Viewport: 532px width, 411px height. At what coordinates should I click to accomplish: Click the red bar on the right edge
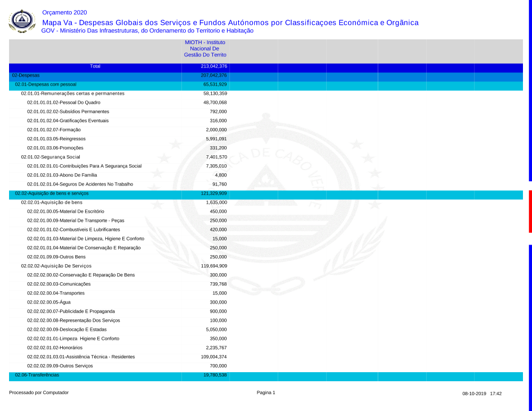click(x=530, y=212)
